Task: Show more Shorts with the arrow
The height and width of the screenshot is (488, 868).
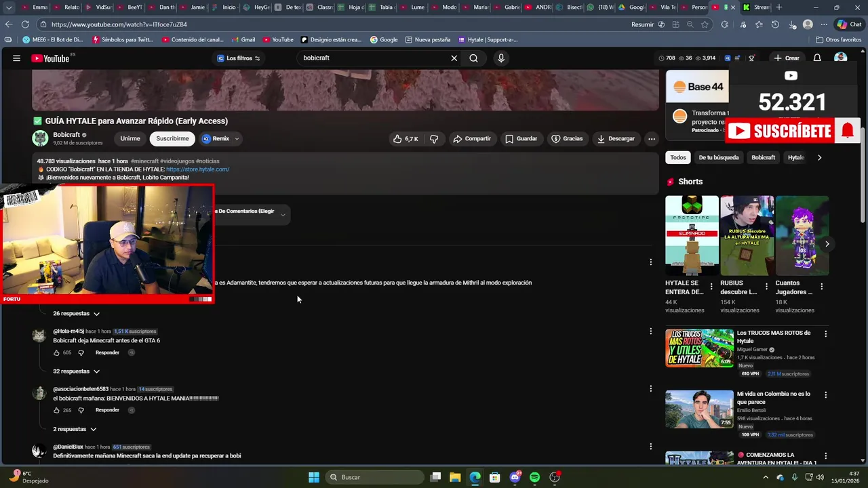Action: pyautogui.click(x=827, y=244)
